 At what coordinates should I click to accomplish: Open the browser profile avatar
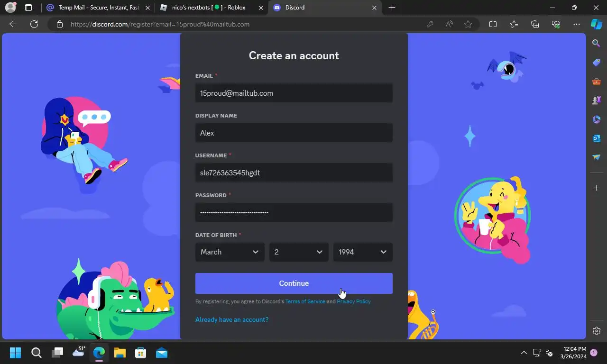pos(10,8)
